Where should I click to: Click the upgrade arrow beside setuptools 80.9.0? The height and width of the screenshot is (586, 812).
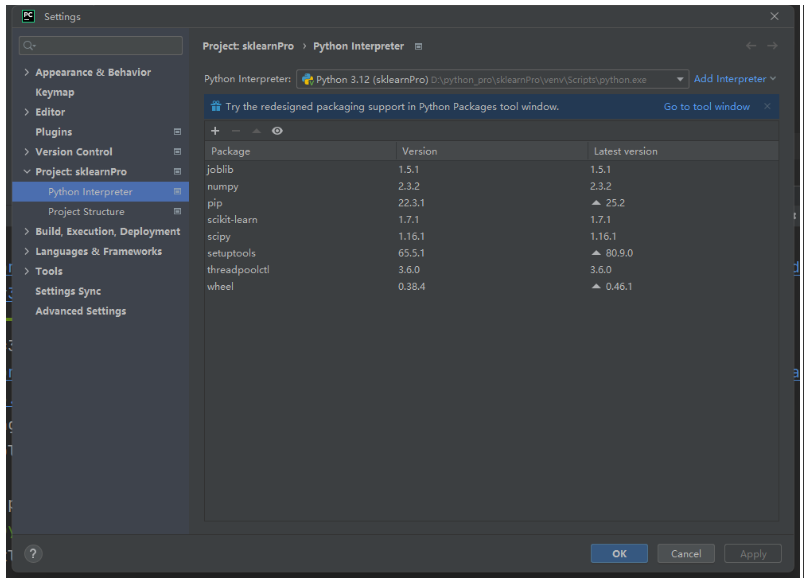pyautogui.click(x=596, y=253)
